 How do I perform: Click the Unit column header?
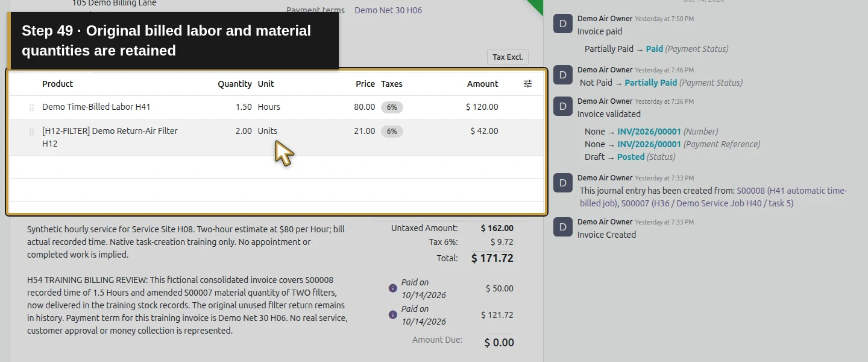click(266, 84)
